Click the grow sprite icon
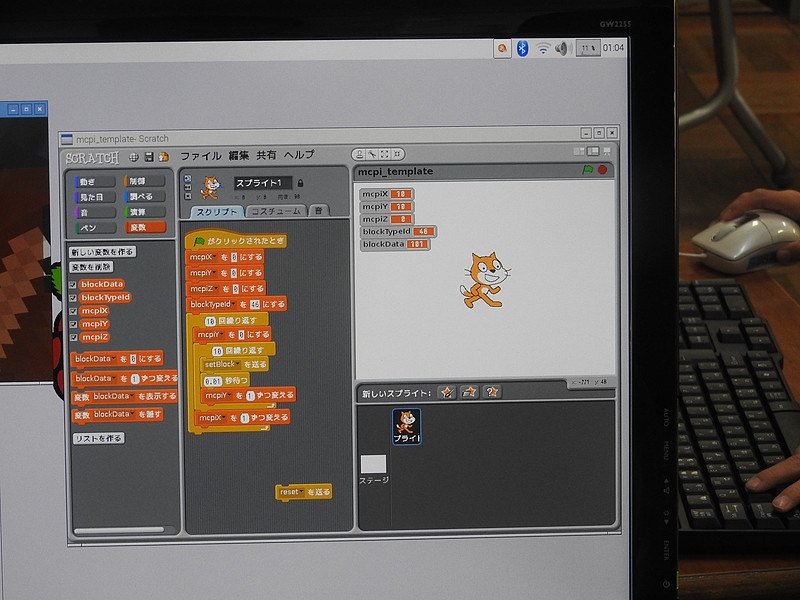 click(384, 152)
